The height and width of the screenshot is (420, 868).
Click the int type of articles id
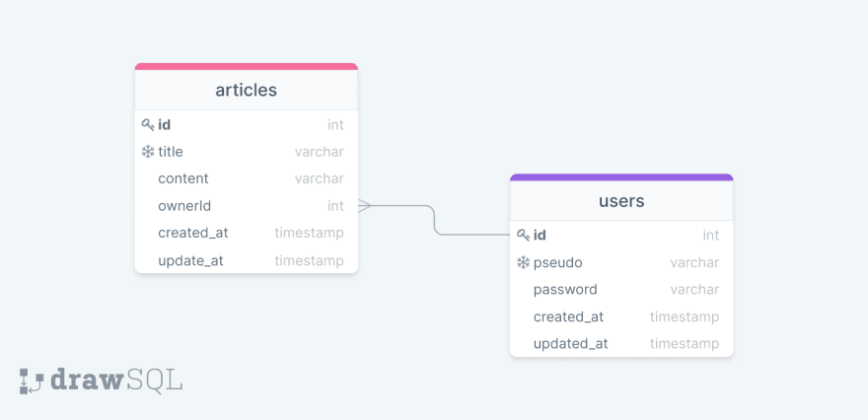pos(335,125)
